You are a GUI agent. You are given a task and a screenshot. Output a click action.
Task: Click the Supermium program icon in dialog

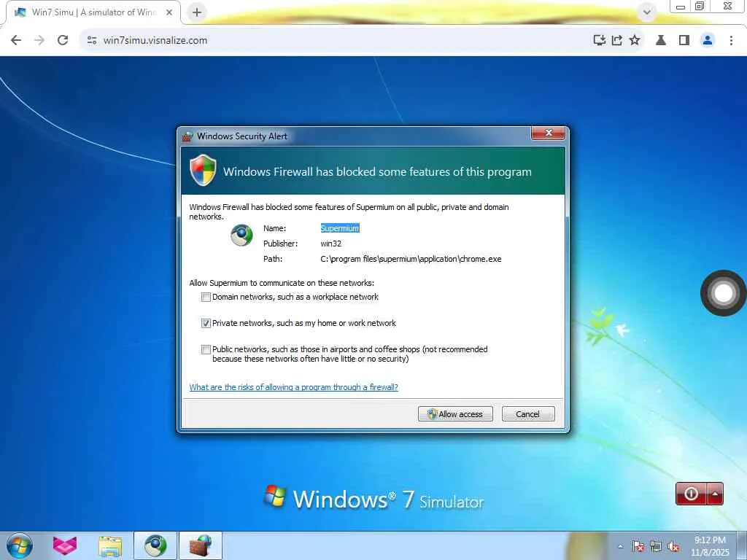[x=241, y=236]
